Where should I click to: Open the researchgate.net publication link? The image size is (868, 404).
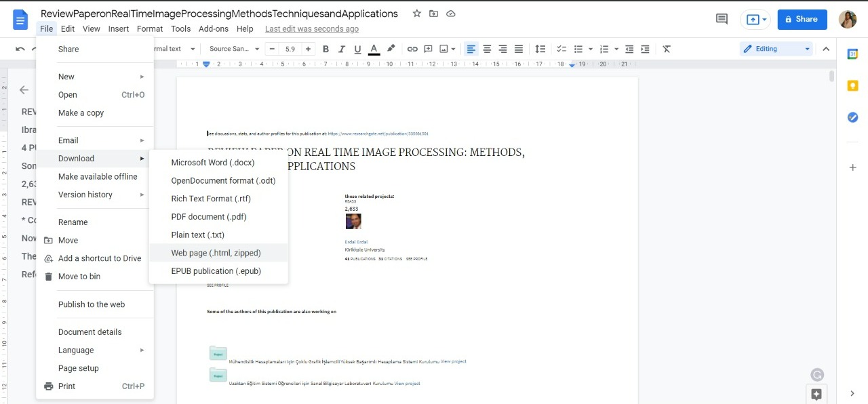click(378, 134)
